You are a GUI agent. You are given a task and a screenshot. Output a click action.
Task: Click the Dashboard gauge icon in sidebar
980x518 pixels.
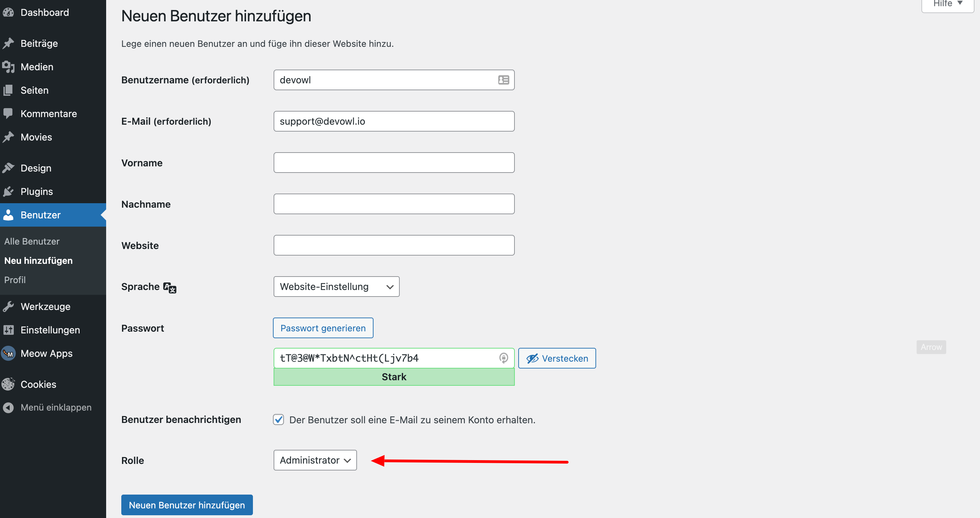click(8, 12)
